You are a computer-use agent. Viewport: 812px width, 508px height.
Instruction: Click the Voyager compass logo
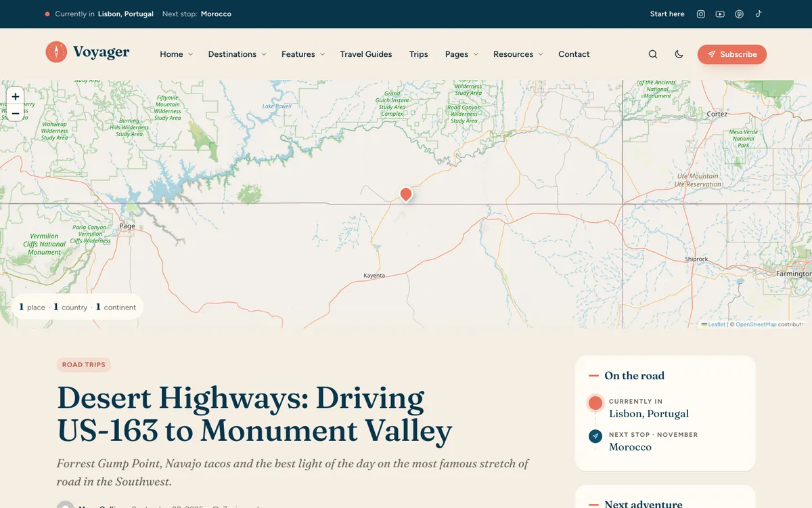(x=56, y=52)
